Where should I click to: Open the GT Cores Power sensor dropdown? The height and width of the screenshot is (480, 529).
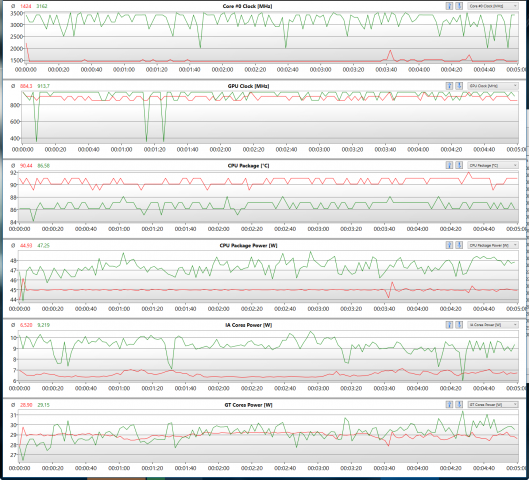pos(493,404)
